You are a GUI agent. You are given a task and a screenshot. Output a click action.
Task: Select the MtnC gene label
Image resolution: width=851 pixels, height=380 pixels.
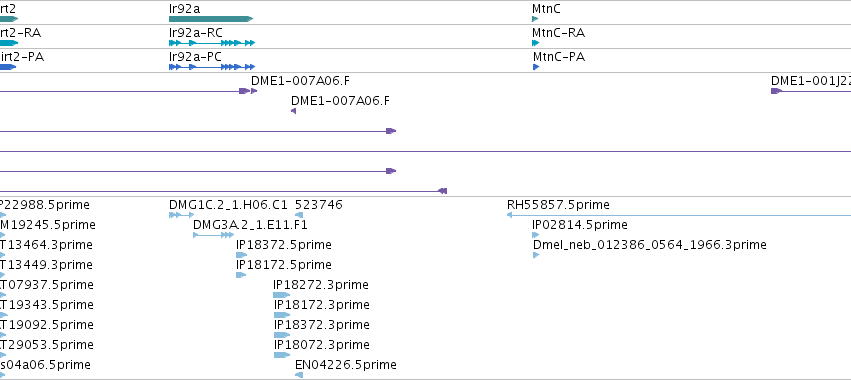click(547, 9)
